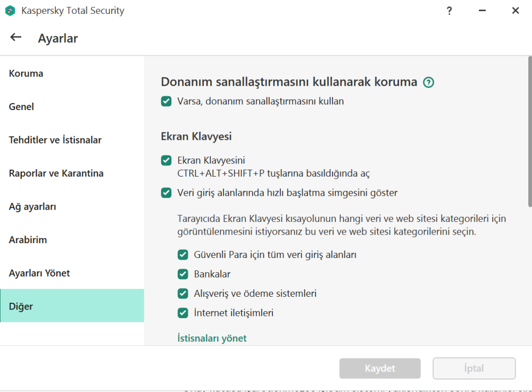Select the Koruma settings section
The image size is (532, 392).
[x=26, y=73]
